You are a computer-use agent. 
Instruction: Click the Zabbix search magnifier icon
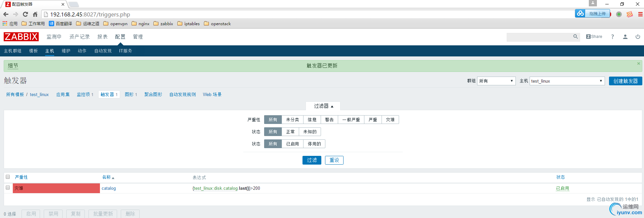coord(575,37)
